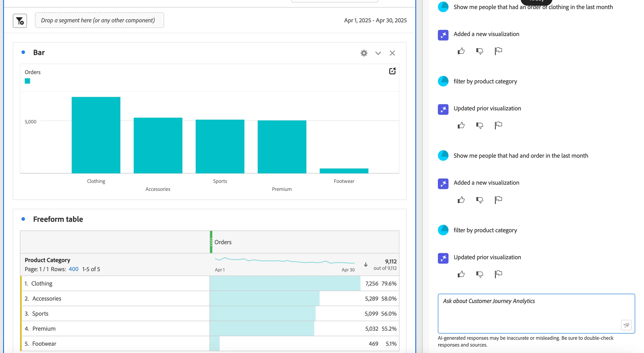Flag last 'Updated prior visualization' response
644x353 pixels.
click(x=498, y=274)
